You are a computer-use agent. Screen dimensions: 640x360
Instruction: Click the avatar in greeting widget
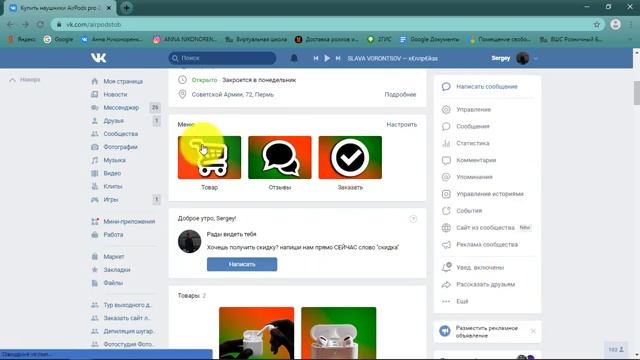(189, 241)
